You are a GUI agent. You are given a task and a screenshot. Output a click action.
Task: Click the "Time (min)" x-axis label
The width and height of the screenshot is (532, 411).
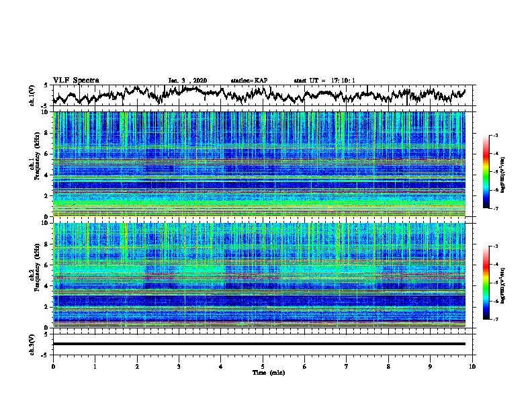click(269, 373)
